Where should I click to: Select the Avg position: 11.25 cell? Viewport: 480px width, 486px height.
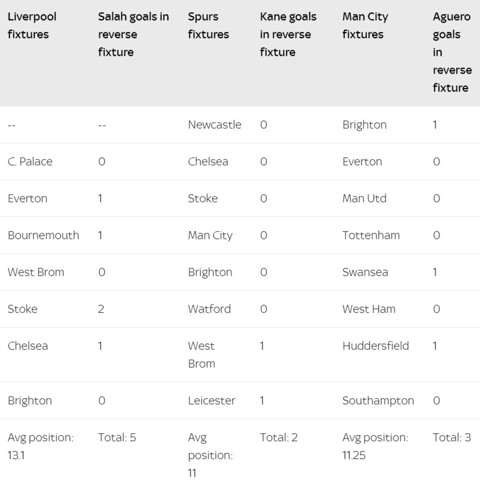pyautogui.click(x=375, y=446)
